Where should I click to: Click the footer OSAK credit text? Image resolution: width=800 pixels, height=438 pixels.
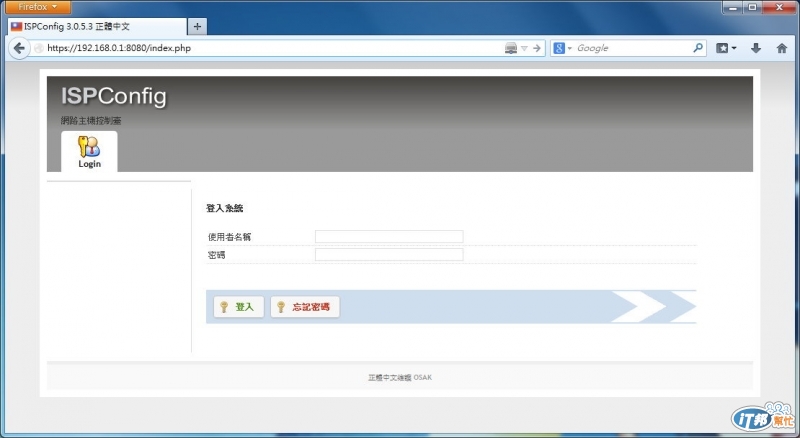click(400, 378)
